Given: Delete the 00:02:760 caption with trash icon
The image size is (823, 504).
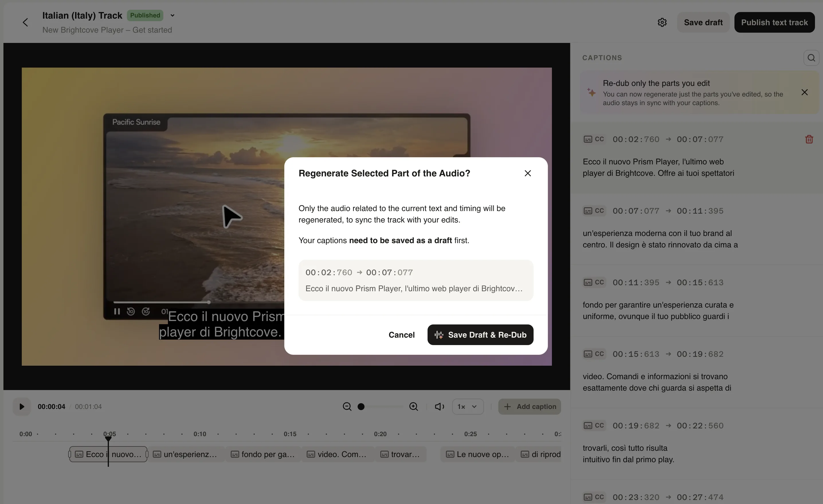Looking at the screenshot, I should pyautogui.click(x=809, y=139).
